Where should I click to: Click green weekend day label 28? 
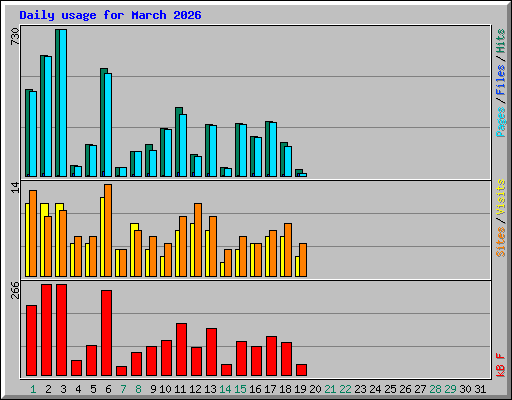435,389
